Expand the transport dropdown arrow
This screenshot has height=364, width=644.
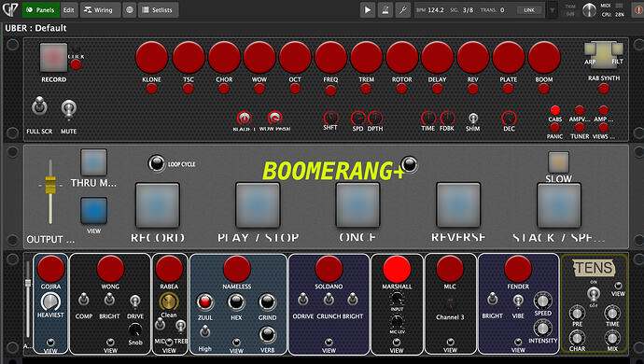(x=552, y=10)
